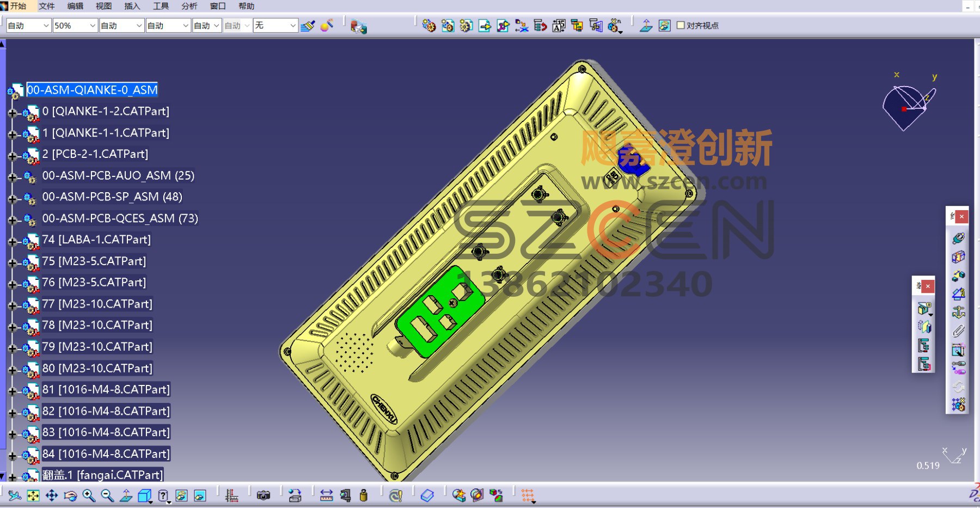Screen dimensions: 980x508
Task: Open the 工具 menu
Action: pyautogui.click(x=161, y=6)
